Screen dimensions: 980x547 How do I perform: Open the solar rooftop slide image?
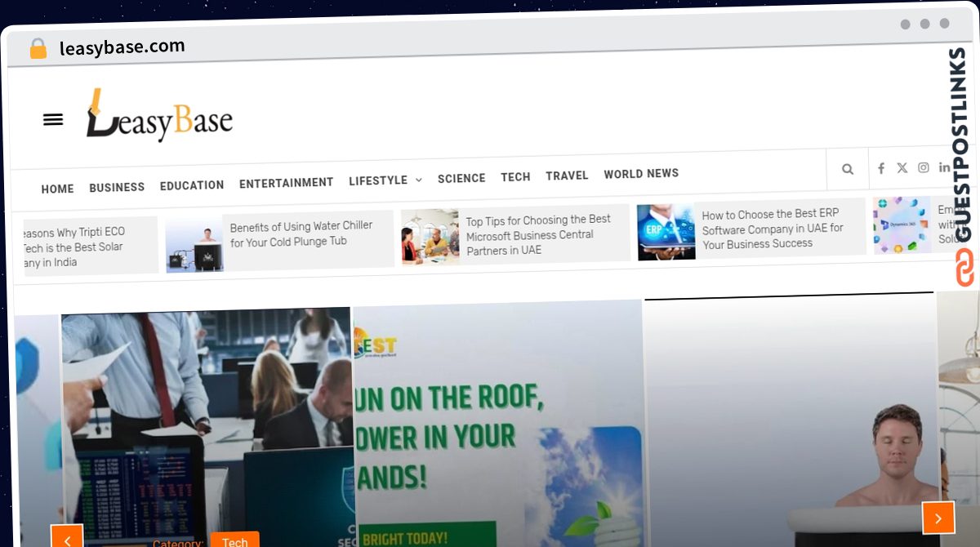(x=498, y=425)
